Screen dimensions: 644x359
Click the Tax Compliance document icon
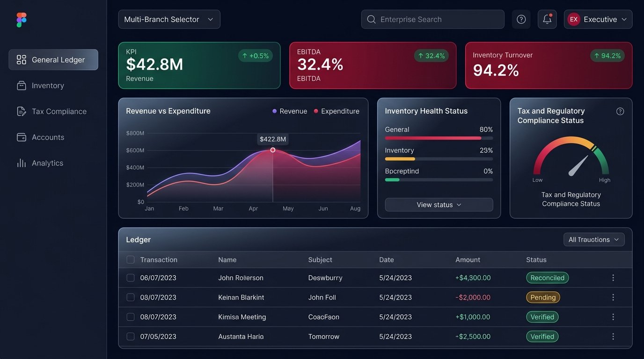[x=21, y=111]
